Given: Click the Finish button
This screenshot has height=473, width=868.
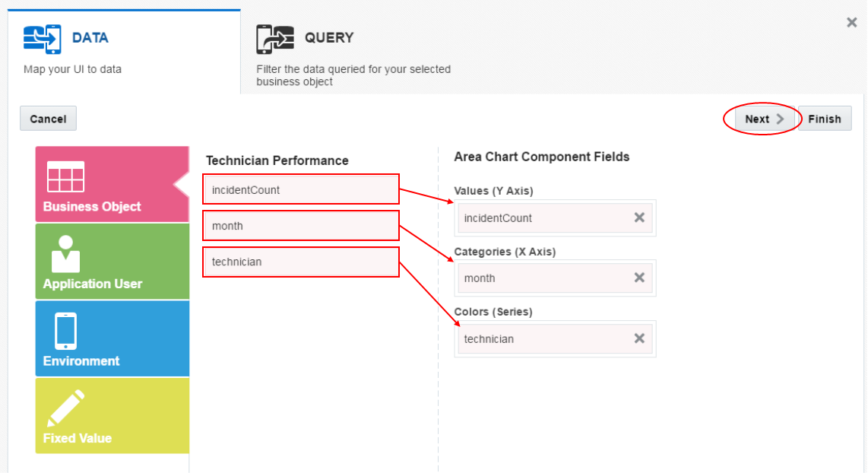Looking at the screenshot, I should click(825, 119).
